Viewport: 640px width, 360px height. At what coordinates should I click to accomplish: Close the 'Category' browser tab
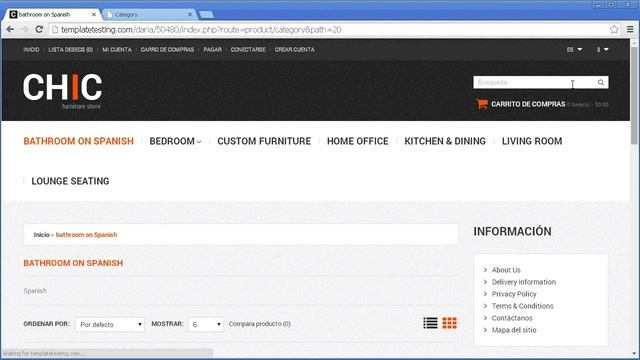pyautogui.click(x=190, y=14)
